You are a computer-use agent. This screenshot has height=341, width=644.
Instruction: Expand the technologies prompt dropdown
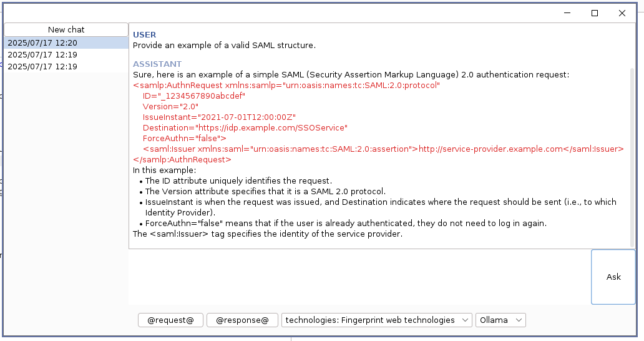[x=377, y=320]
